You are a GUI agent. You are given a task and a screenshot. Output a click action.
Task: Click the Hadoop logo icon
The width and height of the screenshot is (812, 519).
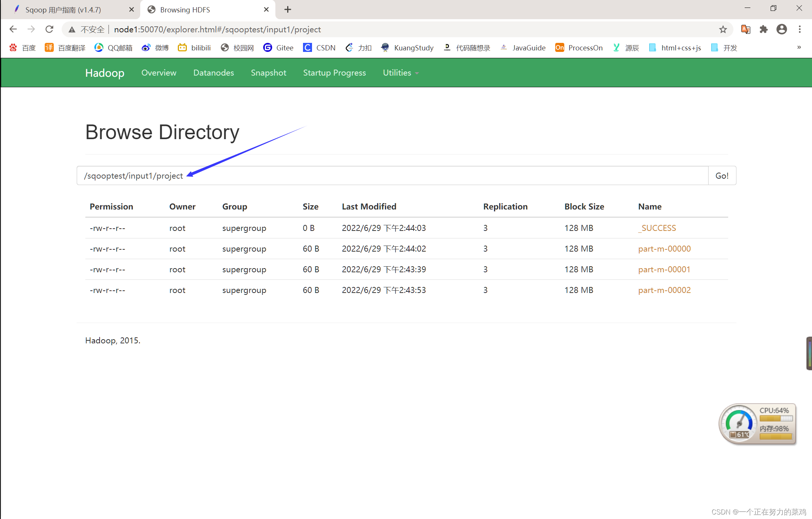104,72
